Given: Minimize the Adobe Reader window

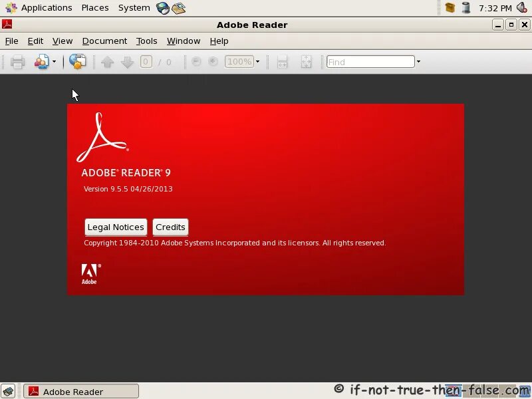Looking at the screenshot, I should [x=497, y=25].
